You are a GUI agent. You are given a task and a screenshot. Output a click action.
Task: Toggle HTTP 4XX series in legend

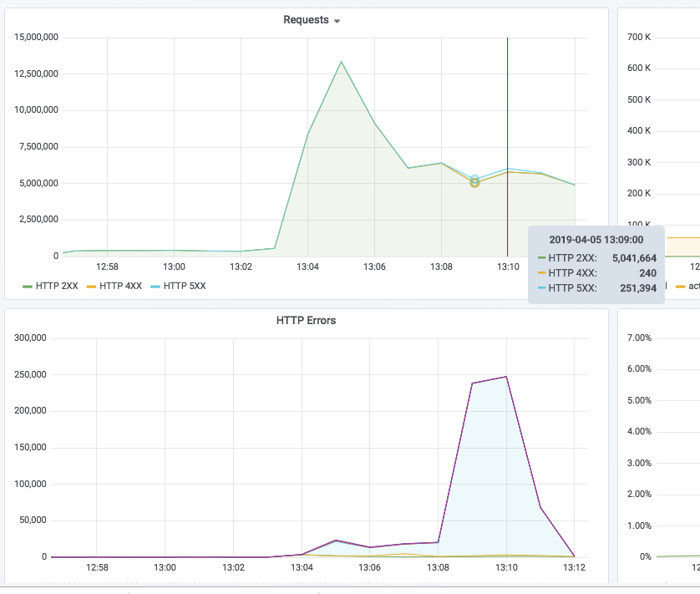(x=120, y=286)
